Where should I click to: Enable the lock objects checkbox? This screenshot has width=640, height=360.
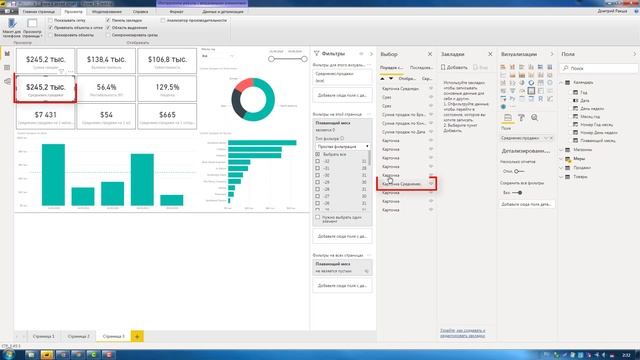[51, 35]
